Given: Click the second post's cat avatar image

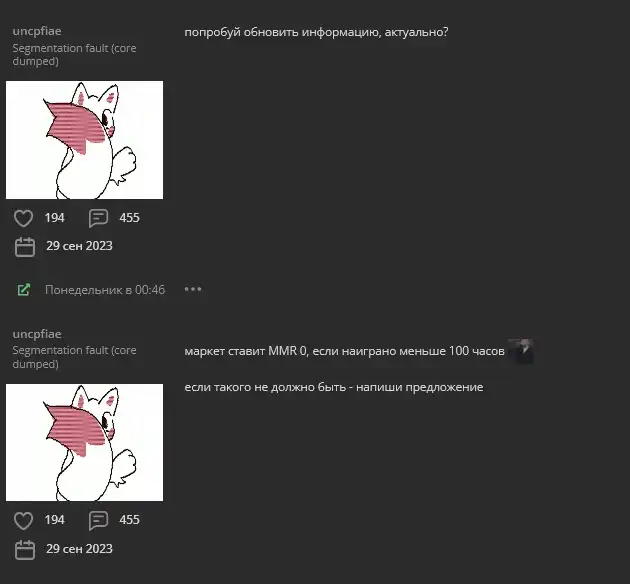Looking at the screenshot, I should [x=84, y=442].
